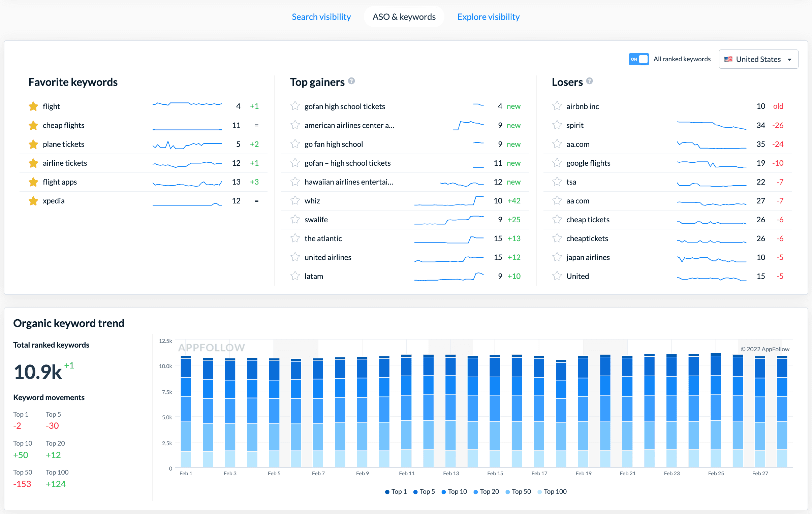Image resolution: width=812 pixels, height=514 pixels.
Task: Switch to the 'Explore visibility' tab
Action: click(x=488, y=16)
